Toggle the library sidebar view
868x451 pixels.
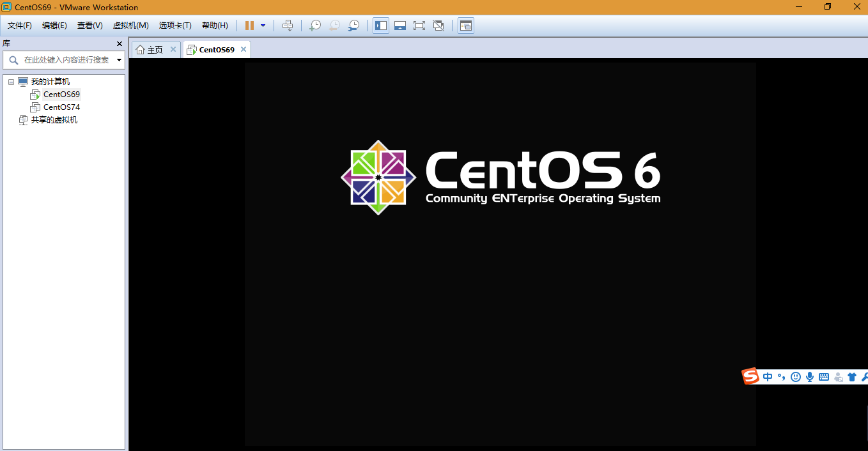point(381,26)
